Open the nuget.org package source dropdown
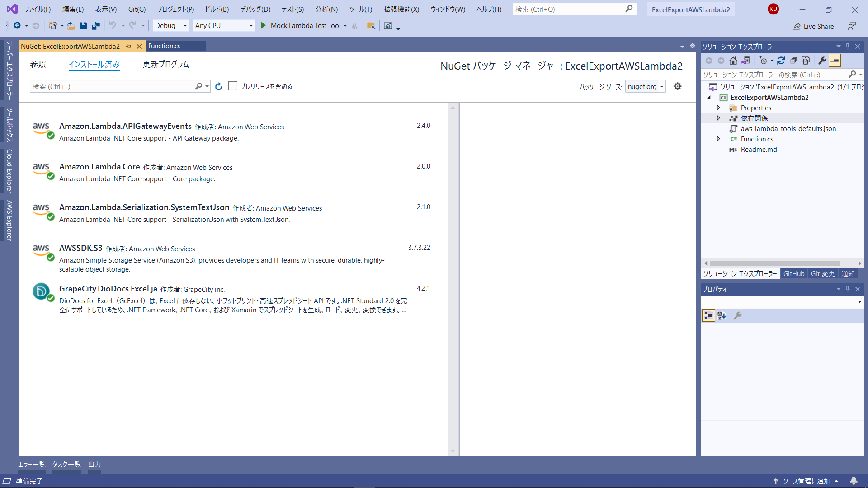 pos(645,87)
